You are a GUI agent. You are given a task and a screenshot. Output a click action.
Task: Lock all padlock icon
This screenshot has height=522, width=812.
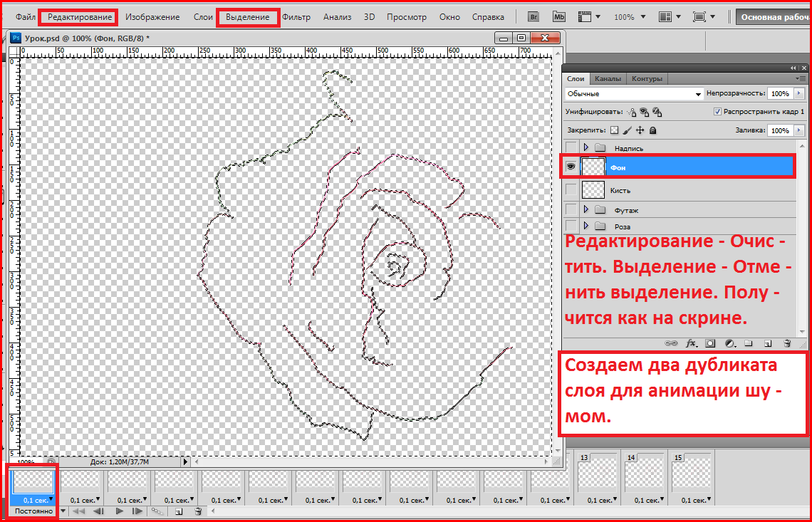point(653,130)
